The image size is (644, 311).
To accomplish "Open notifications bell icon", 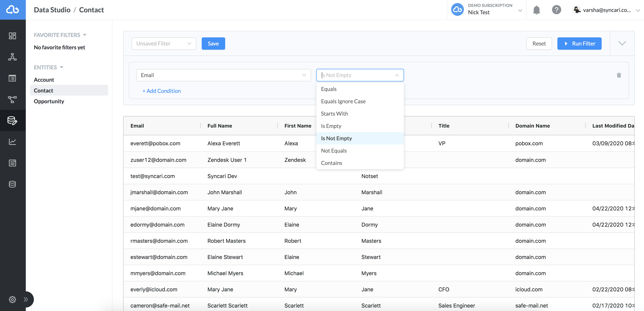I will [536, 10].
